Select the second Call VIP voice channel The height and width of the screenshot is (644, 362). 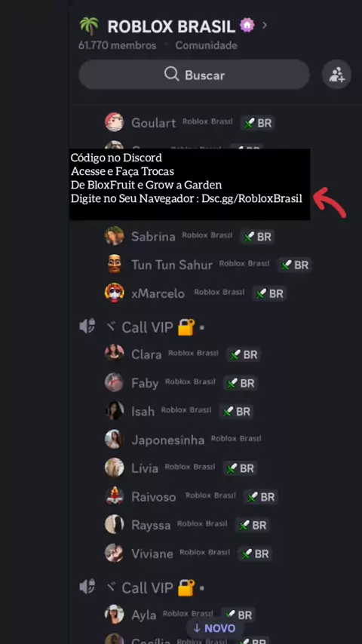tap(143, 587)
